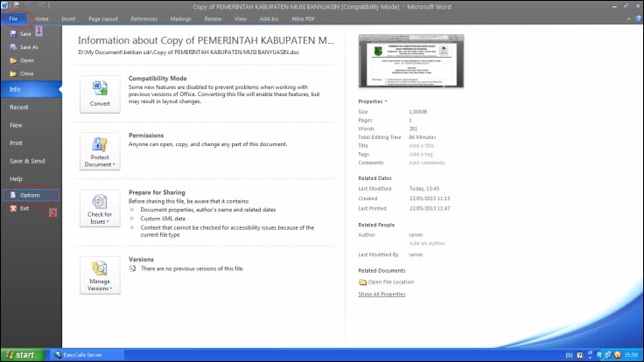Click Add an author field
Viewport: 644px width, 362px height.
427,243
